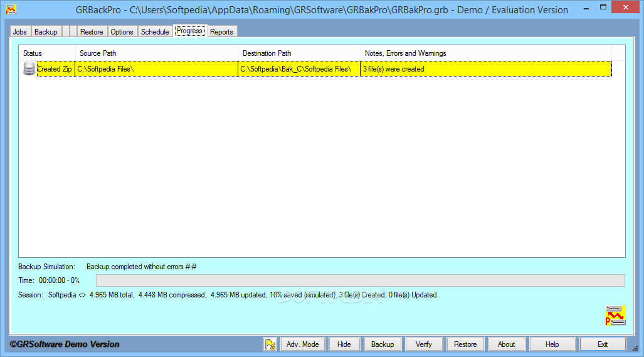Viewport: 644px width, 357px height.
Task: Click 'Backup completed without errors' status text
Action: [141, 267]
